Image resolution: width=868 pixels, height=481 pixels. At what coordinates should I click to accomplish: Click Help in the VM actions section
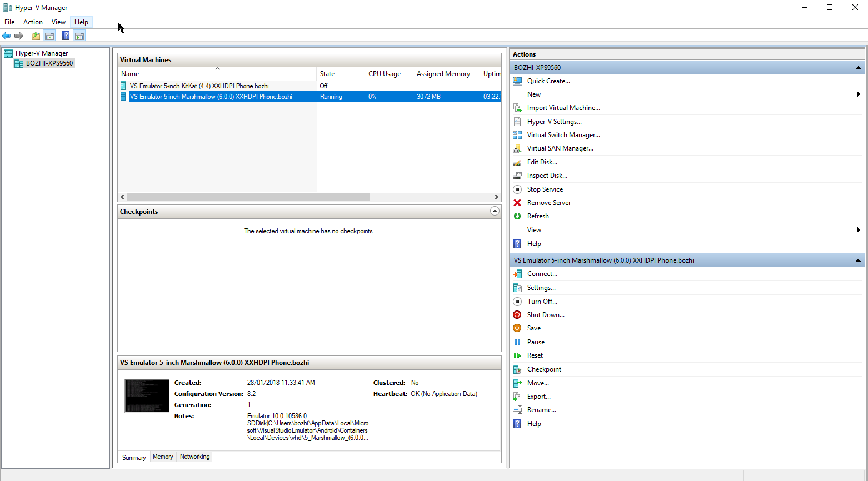click(x=534, y=424)
